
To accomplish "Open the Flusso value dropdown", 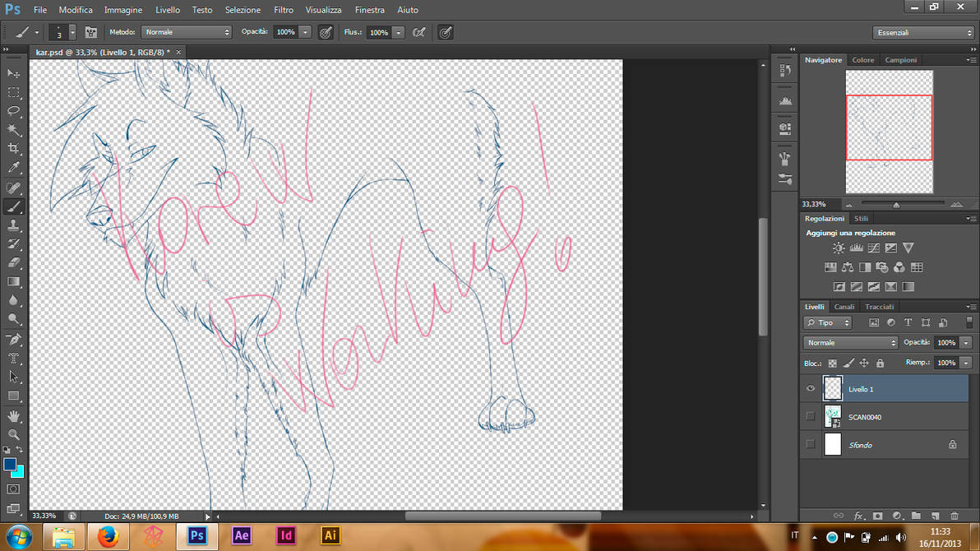I will click(398, 33).
